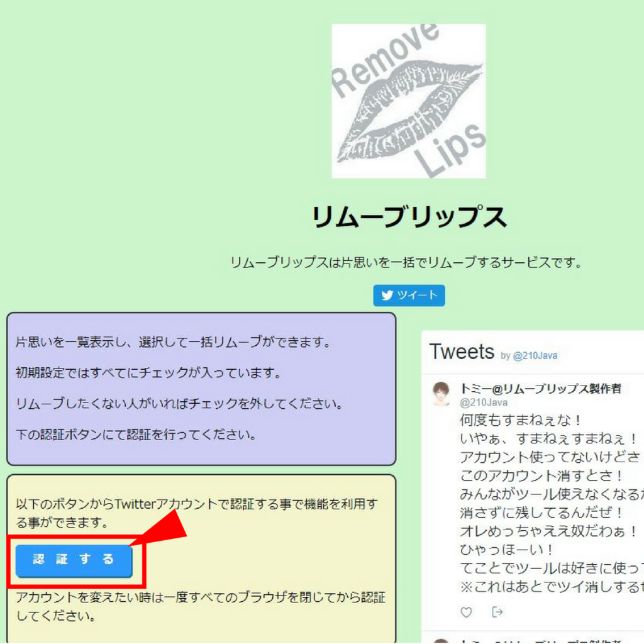Open the Remove Lips logo image
This screenshot has height=644, width=644.
(x=409, y=101)
